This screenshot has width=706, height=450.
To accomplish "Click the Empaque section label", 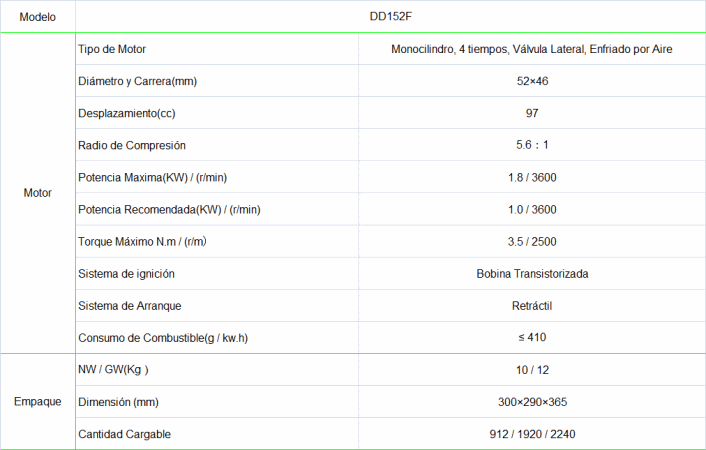I will pos(37,402).
